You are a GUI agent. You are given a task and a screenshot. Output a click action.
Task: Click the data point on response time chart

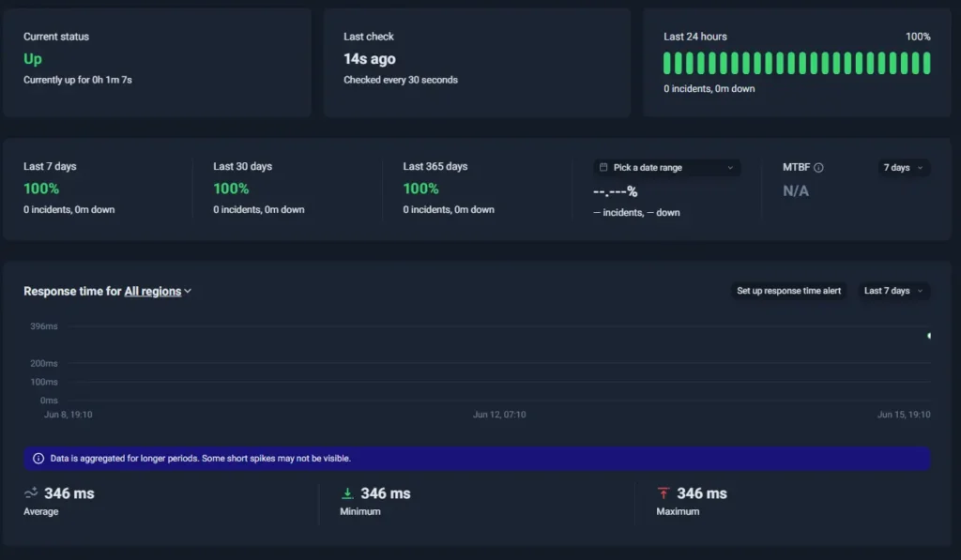click(929, 336)
